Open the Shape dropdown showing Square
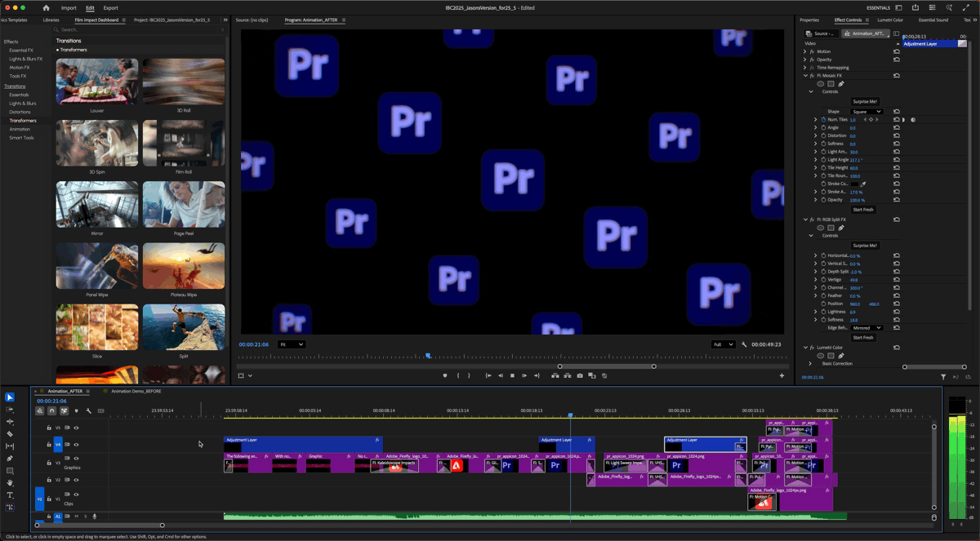This screenshot has height=541, width=980. pos(866,112)
